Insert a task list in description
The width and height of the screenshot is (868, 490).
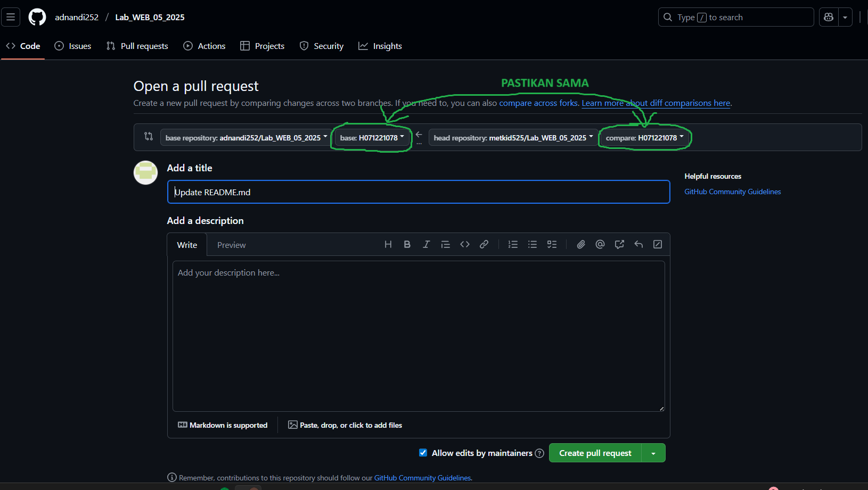552,244
